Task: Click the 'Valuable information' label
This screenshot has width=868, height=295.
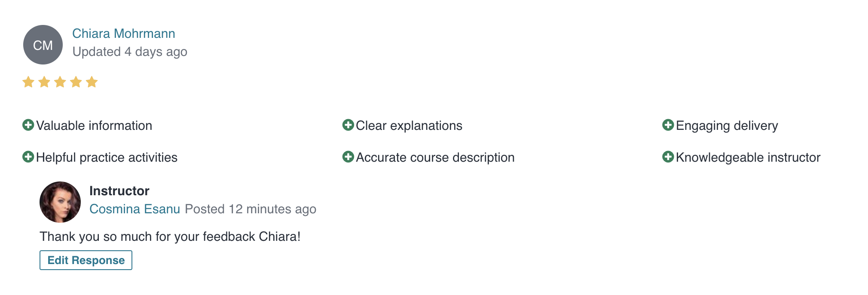Action: point(94,126)
